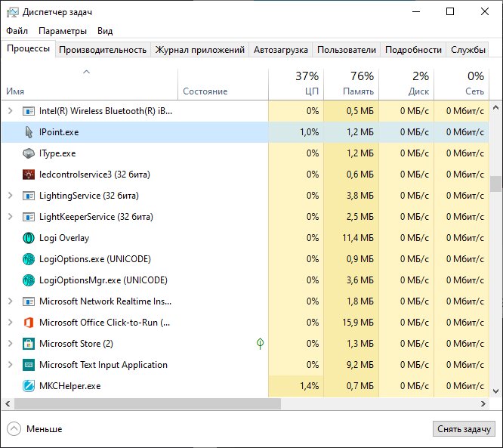Expand the Intel(R) Wireless Bluetooth group
The image size is (503, 448).
click(x=11, y=111)
